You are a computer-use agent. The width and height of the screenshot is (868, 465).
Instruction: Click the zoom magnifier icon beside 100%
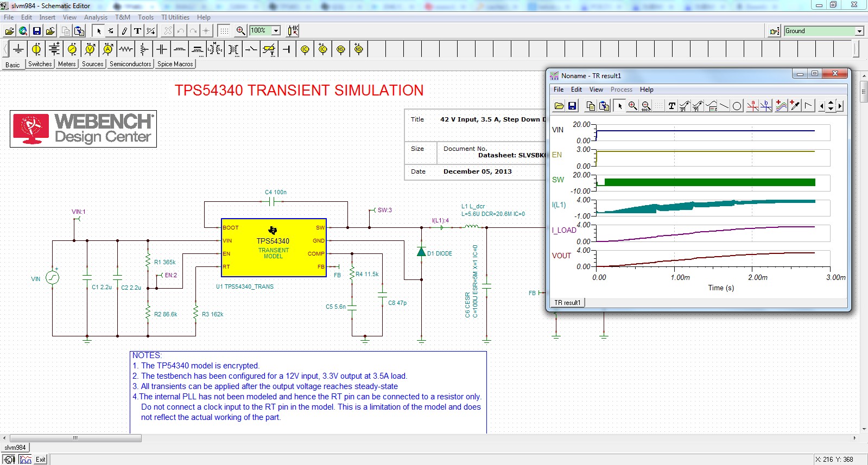click(241, 31)
